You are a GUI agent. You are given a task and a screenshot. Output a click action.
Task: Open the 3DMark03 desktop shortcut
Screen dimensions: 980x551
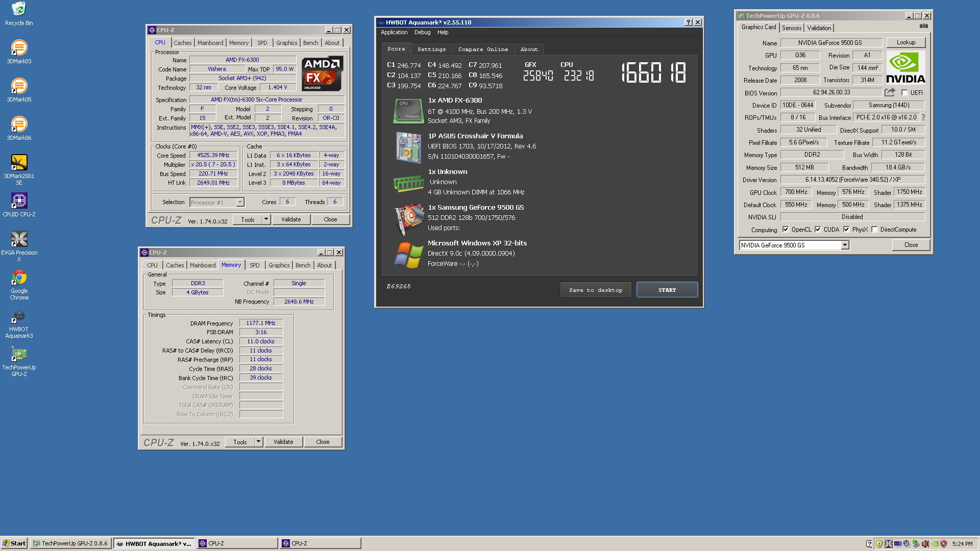tap(19, 52)
